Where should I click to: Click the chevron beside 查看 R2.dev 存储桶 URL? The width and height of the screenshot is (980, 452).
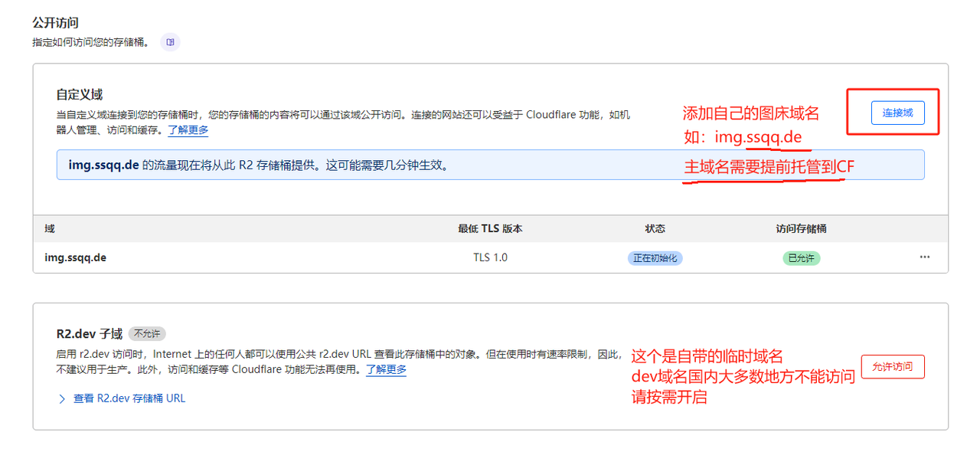coord(61,398)
